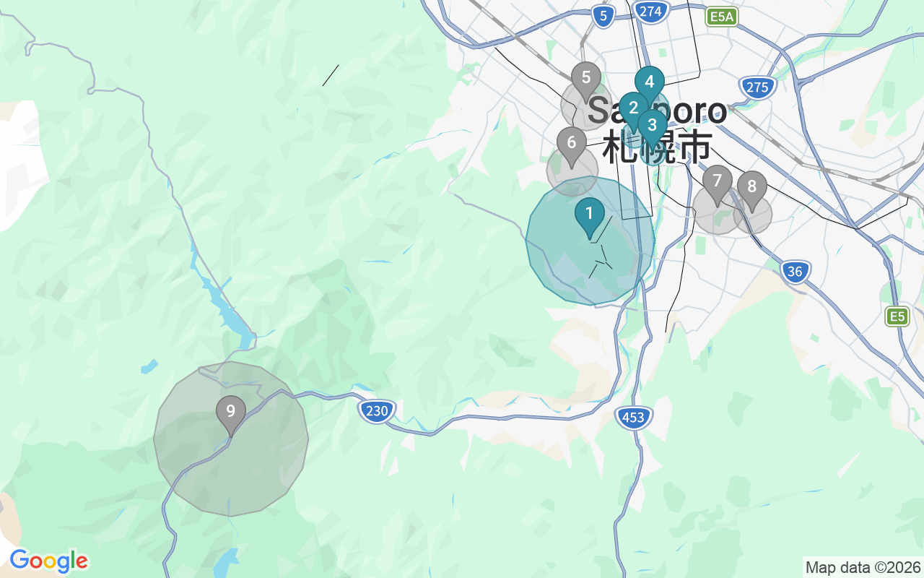Click the route 5 blue road shield

click(x=603, y=16)
